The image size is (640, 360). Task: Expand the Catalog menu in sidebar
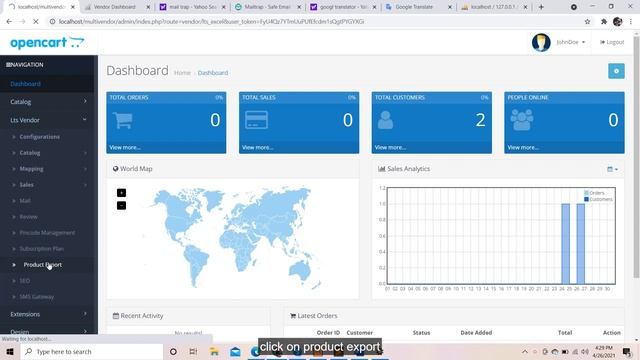click(48, 102)
